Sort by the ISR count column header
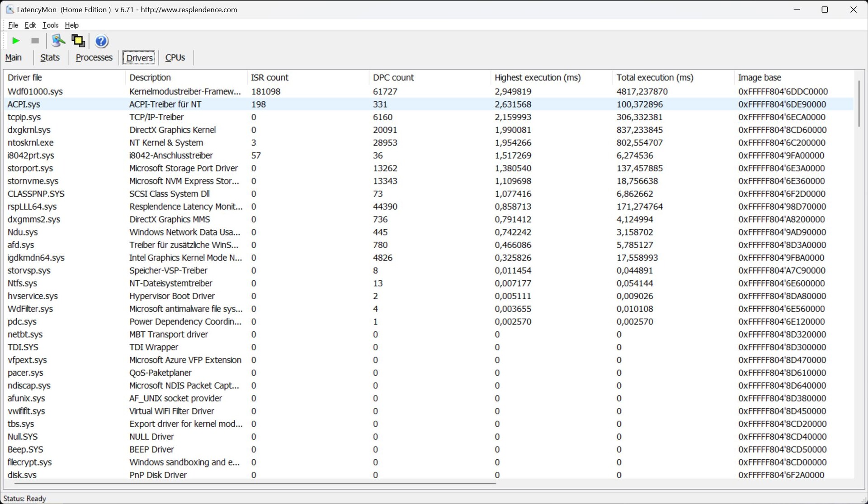 (270, 78)
